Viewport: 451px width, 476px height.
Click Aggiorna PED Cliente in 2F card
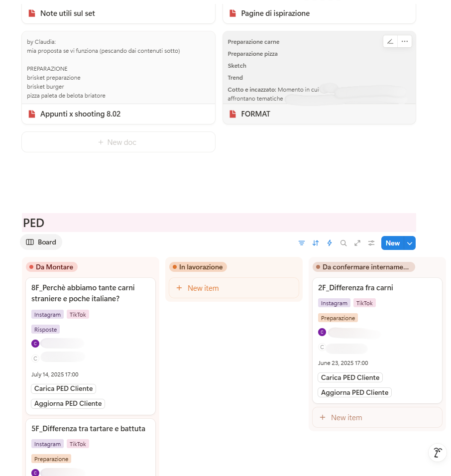pos(355,392)
